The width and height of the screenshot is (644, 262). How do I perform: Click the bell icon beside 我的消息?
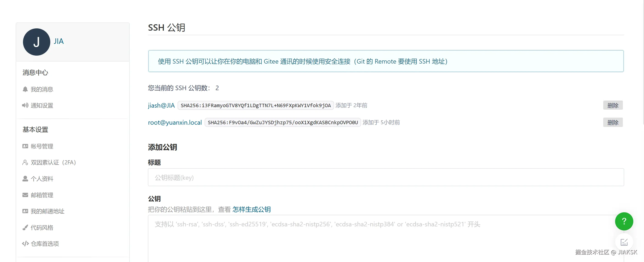[x=25, y=89]
